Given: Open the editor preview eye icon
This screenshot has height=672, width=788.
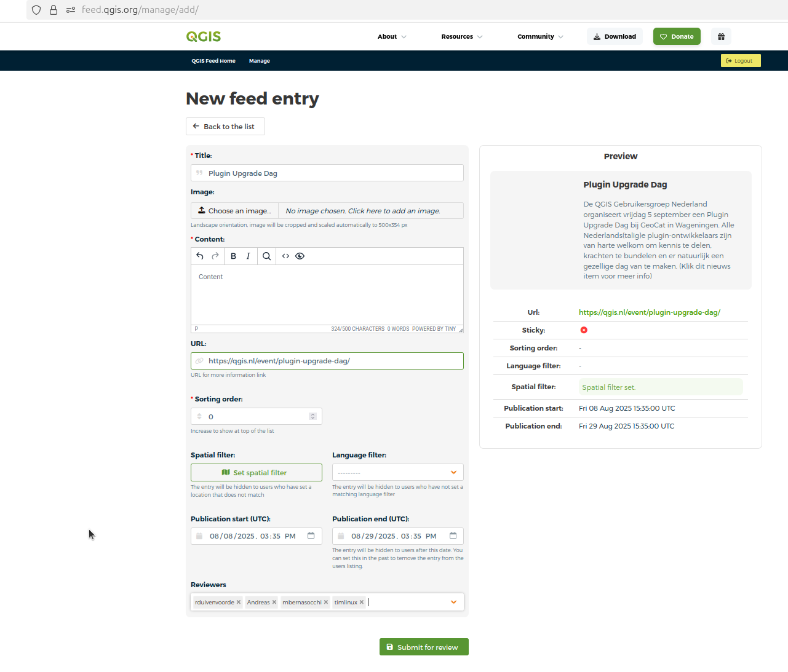Looking at the screenshot, I should [x=300, y=256].
